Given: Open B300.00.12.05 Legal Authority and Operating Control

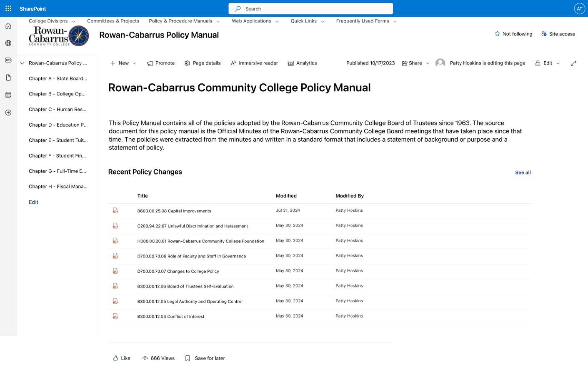Looking at the screenshot, I should point(190,301).
